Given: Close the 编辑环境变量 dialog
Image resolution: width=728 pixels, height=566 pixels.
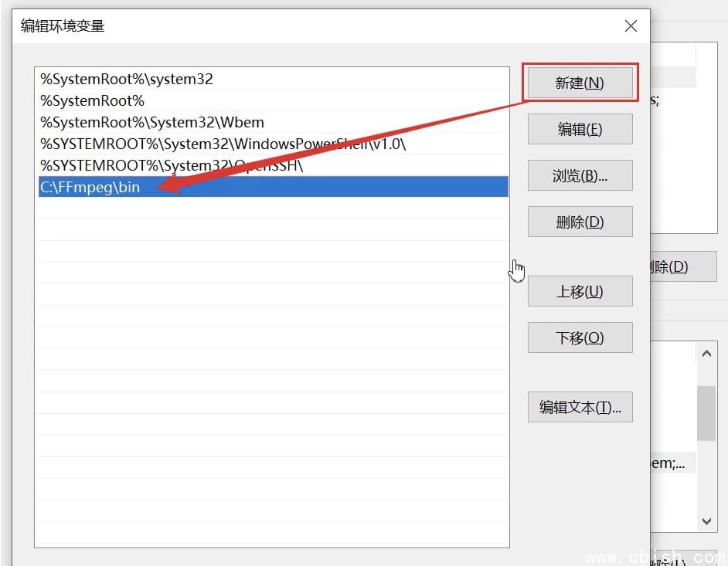Looking at the screenshot, I should tap(631, 25).
